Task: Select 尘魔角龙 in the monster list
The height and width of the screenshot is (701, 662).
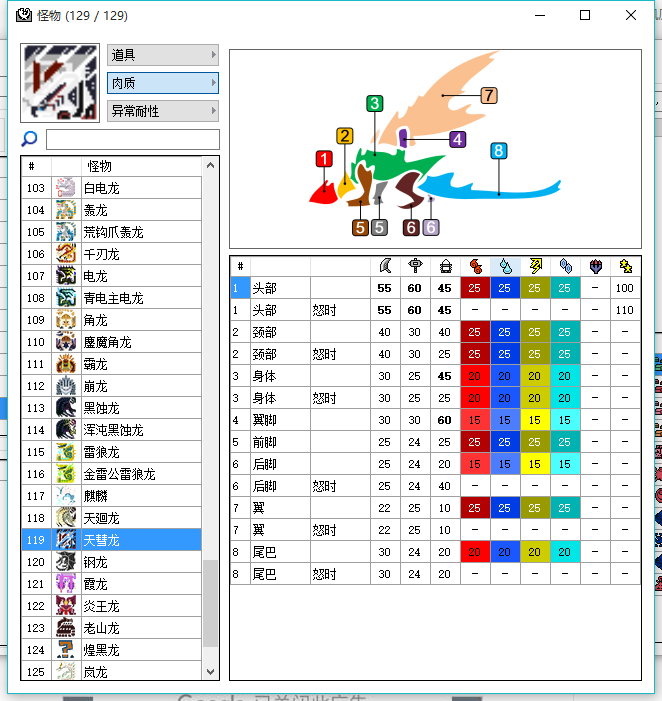Action: (111, 342)
